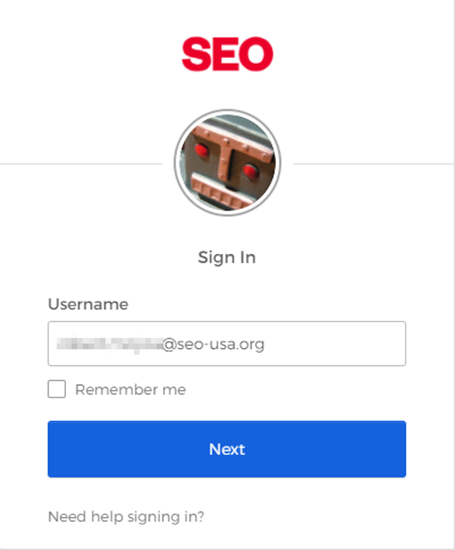Click the divider line right of the avatar
The width and height of the screenshot is (455, 550).
374,163
